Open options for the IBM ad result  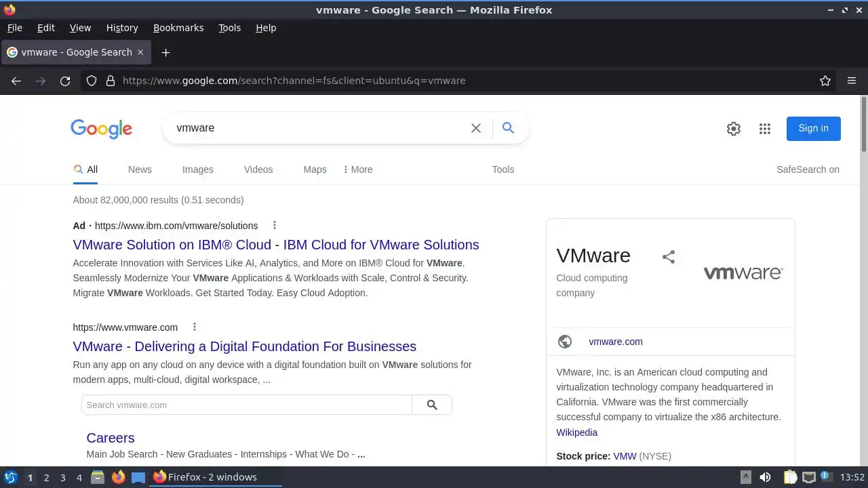click(x=275, y=226)
